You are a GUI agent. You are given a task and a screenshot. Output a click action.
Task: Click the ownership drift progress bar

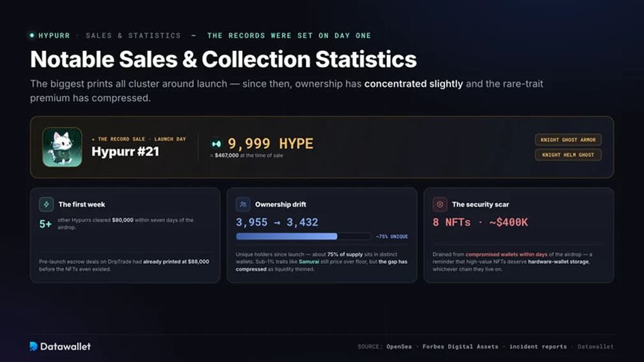click(303, 236)
